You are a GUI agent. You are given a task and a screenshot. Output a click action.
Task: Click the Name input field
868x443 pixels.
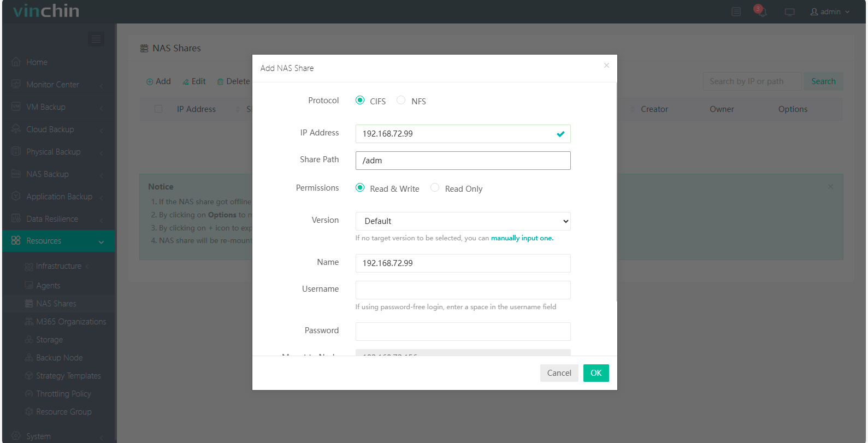[x=463, y=263]
